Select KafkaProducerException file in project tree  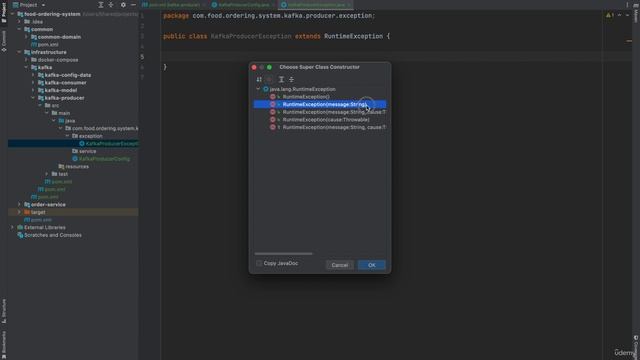73,144
